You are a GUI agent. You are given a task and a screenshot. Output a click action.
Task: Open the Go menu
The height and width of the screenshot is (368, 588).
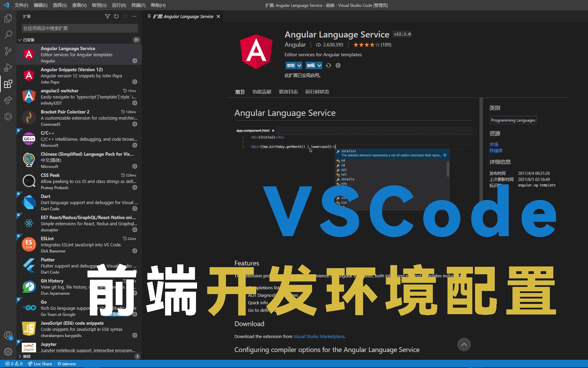(99, 5)
